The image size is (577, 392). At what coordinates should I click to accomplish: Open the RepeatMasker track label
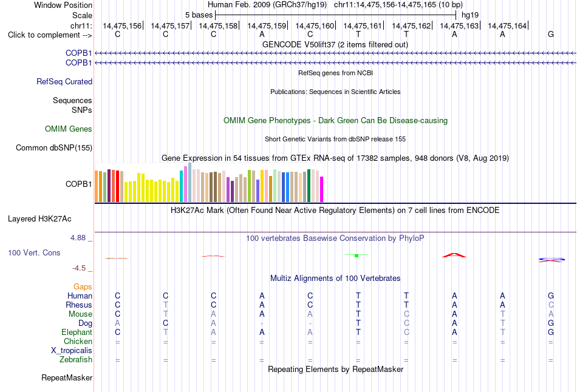pos(67,377)
